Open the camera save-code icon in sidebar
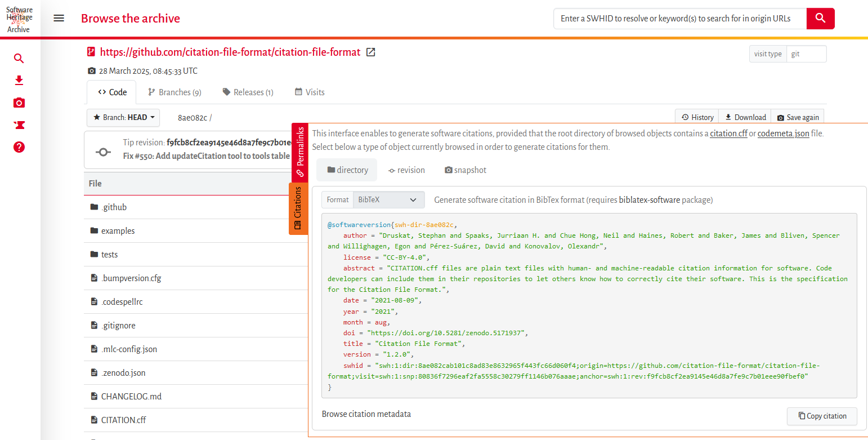The height and width of the screenshot is (440, 868). 19,103
